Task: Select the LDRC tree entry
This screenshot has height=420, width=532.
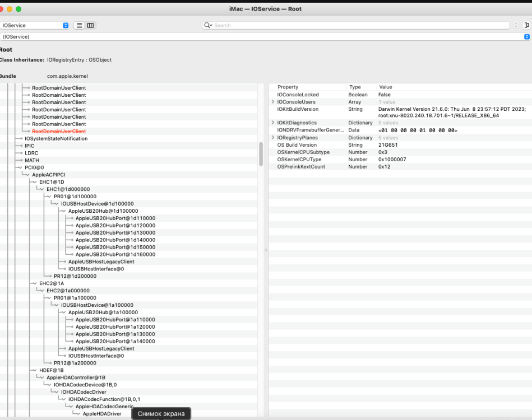Action: (31, 153)
